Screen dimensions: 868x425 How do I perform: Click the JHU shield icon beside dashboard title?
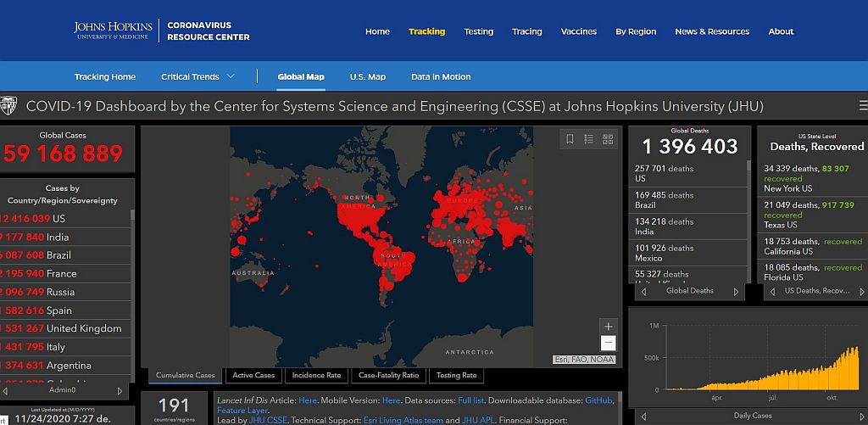[8, 105]
